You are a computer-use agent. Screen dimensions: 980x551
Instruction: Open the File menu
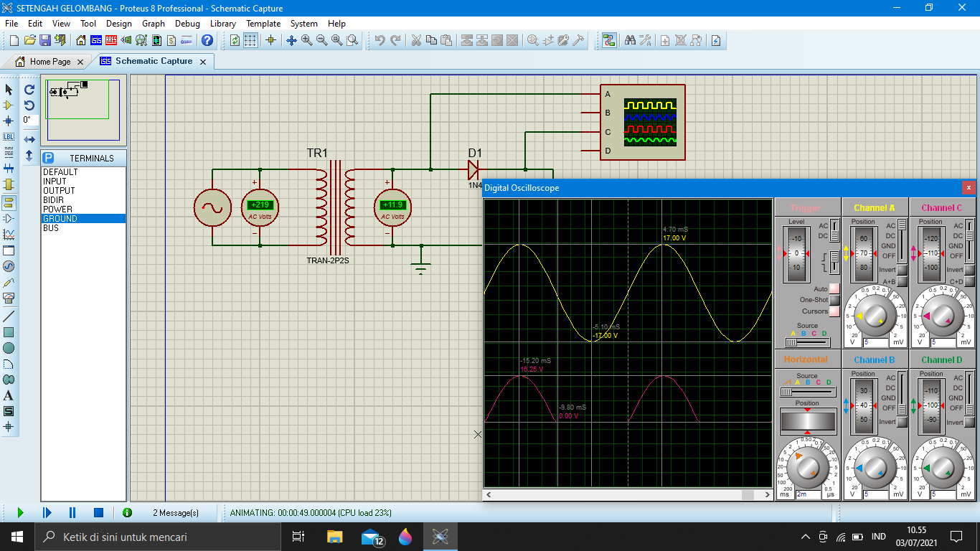pos(11,24)
